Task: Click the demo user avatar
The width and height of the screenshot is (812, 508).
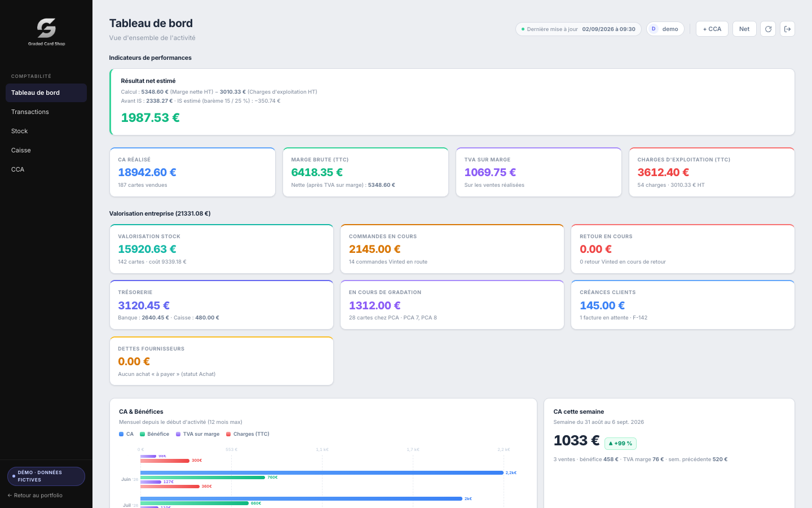Action: (x=654, y=29)
